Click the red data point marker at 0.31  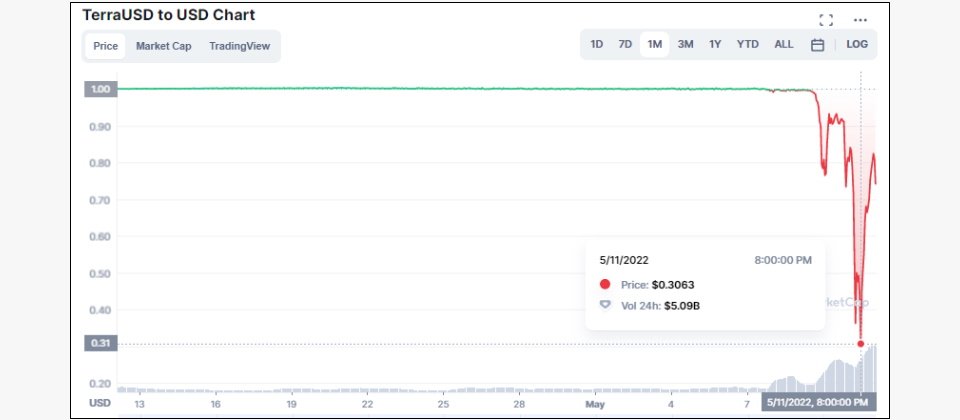coord(861,343)
